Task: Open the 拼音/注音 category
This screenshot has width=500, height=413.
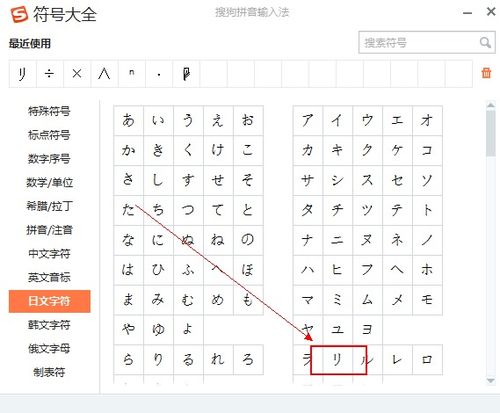Action: (49, 230)
